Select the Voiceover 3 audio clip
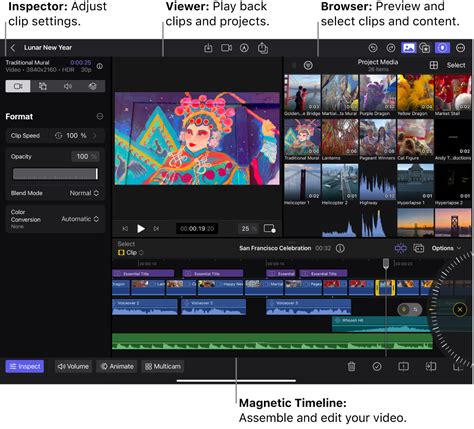The width and height of the screenshot is (474, 429). pyautogui.click(x=309, y=307)
